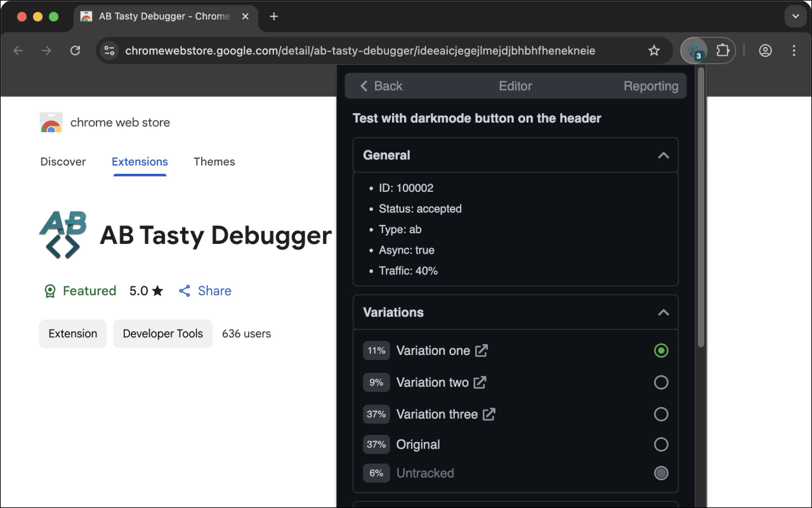Bookmark the page with the star icon
This screenshot has height=508, width=812.
click(653, 50)
